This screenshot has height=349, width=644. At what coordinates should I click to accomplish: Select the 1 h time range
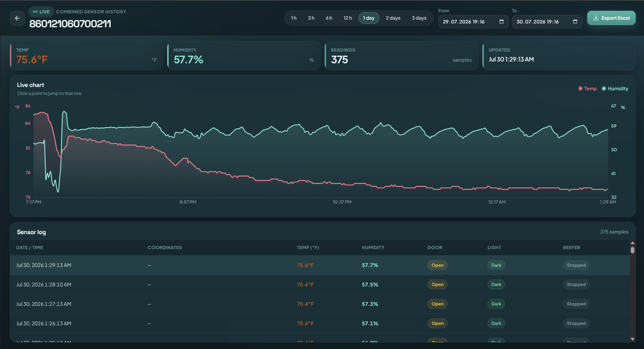coord(294,18)
